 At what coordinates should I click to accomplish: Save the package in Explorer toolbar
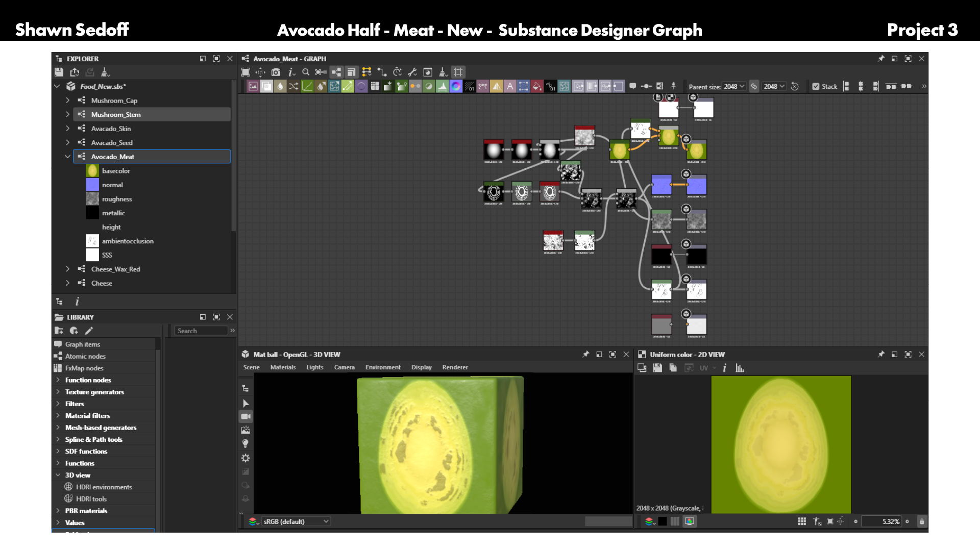click(x=59, y=72)
